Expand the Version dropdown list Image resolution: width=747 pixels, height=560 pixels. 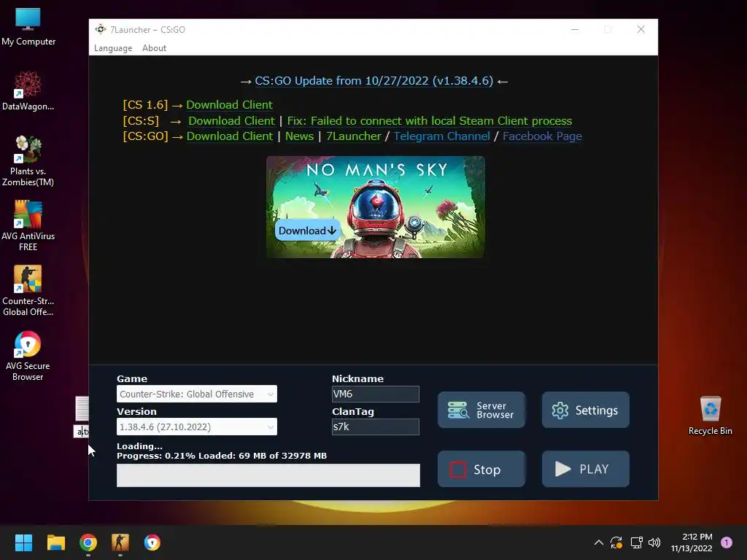197,427
